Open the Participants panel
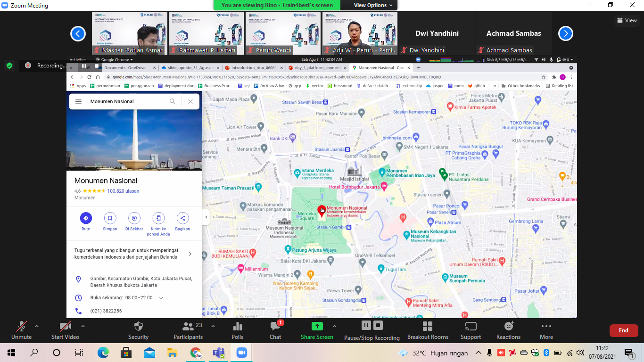The image size is (644, 362). click(x=188, y=326)
